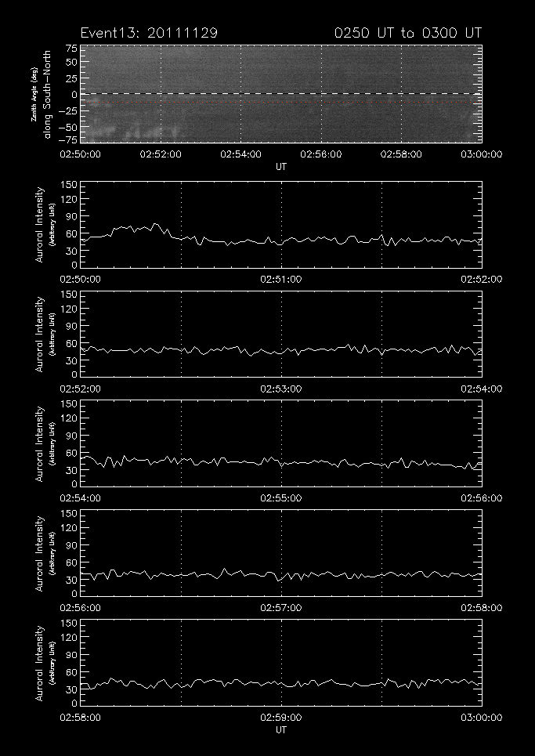Click the "Event13: 20111129" title text

tap(149, 33)
